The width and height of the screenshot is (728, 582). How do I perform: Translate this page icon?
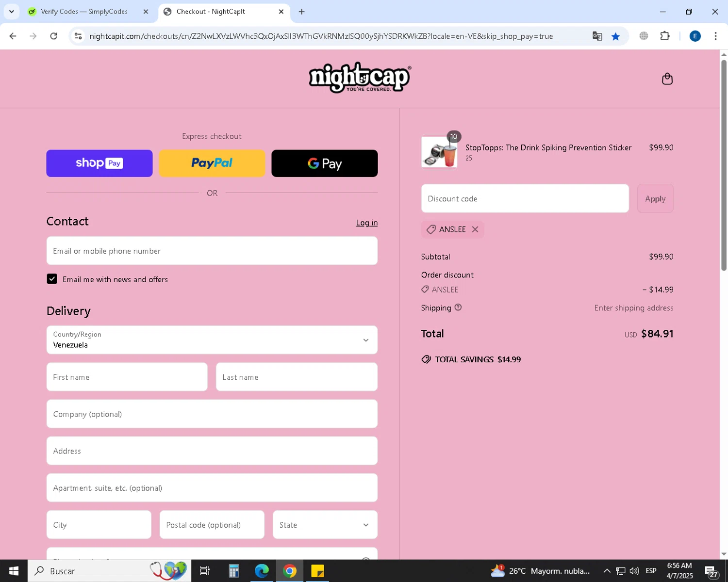coord(597,36)
